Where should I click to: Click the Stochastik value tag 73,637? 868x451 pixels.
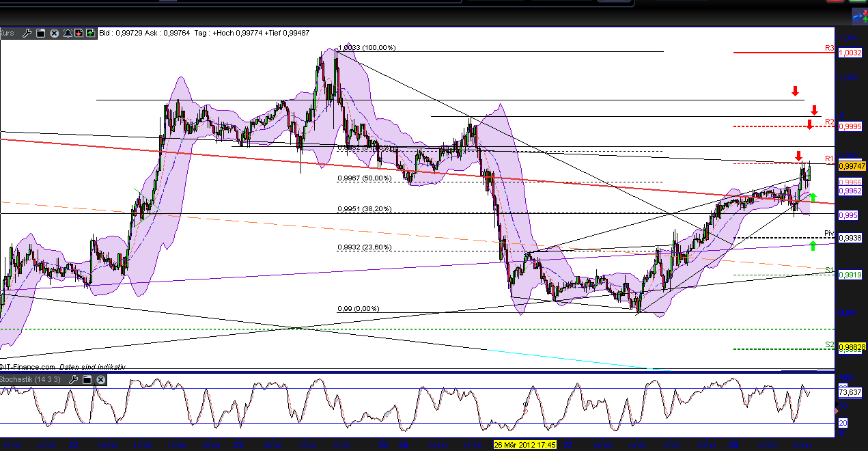pos(849,392)
